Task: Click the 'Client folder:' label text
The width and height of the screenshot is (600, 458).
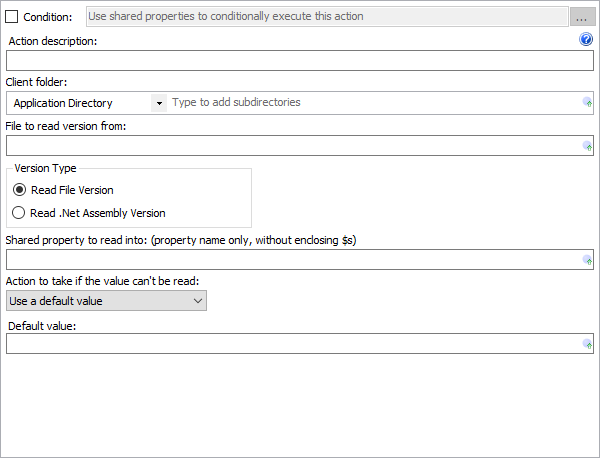Action: [x=37, y=82]
